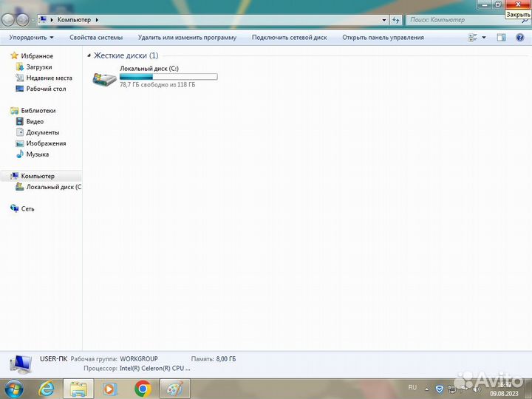The width and height of the screenshot is (532, 399).
Task: Click Удалить или изменить программу
Action: [x=187, y=37]
